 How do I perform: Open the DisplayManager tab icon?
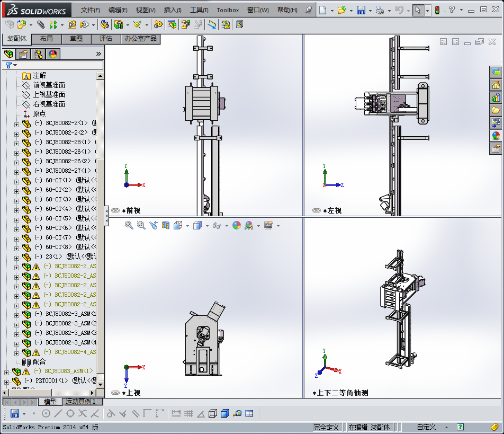pos(53,54)
